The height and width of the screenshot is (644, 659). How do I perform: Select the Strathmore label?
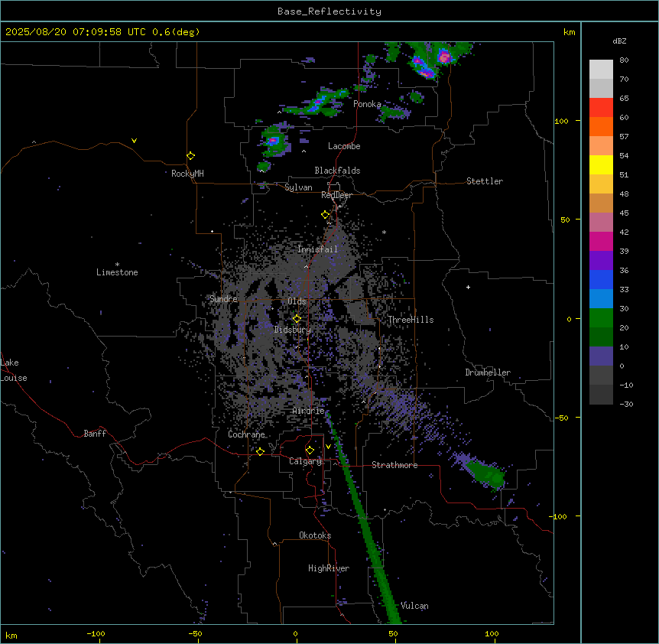click(394, 465)
